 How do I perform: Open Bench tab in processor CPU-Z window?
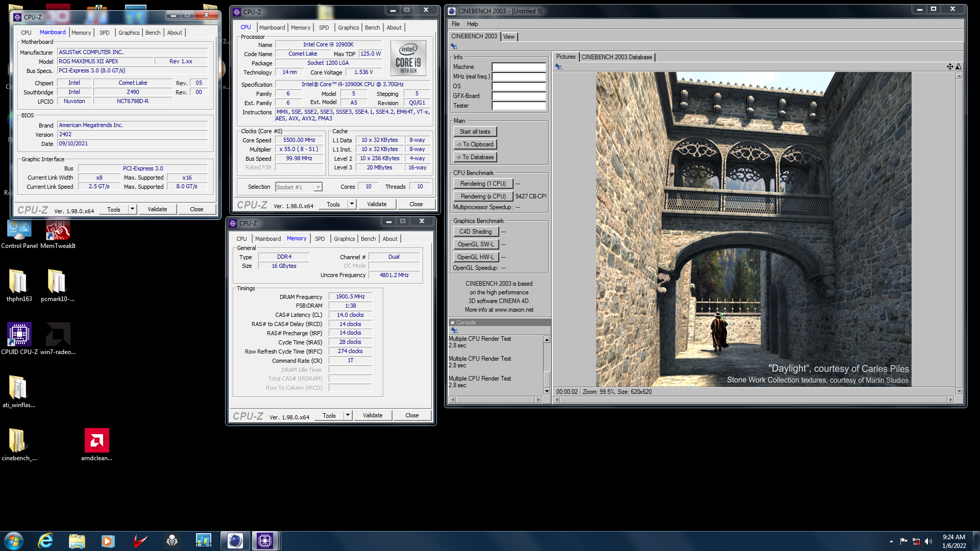[x=372, y=28]
